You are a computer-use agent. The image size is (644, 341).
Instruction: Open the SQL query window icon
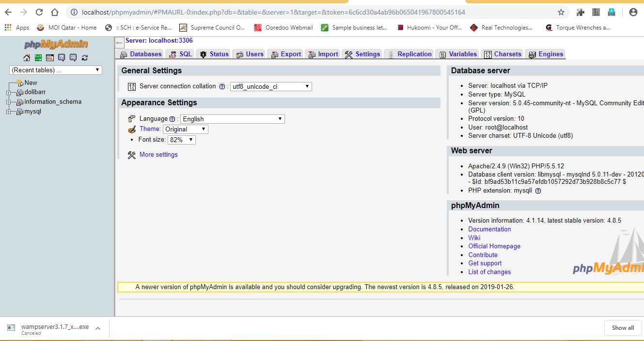pyautogui.click(x=50, y=58)
